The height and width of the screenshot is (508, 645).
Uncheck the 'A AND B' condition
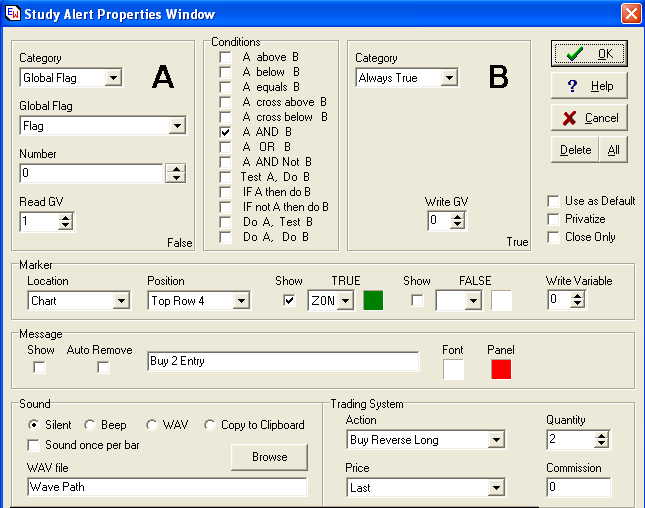point(225,132)
